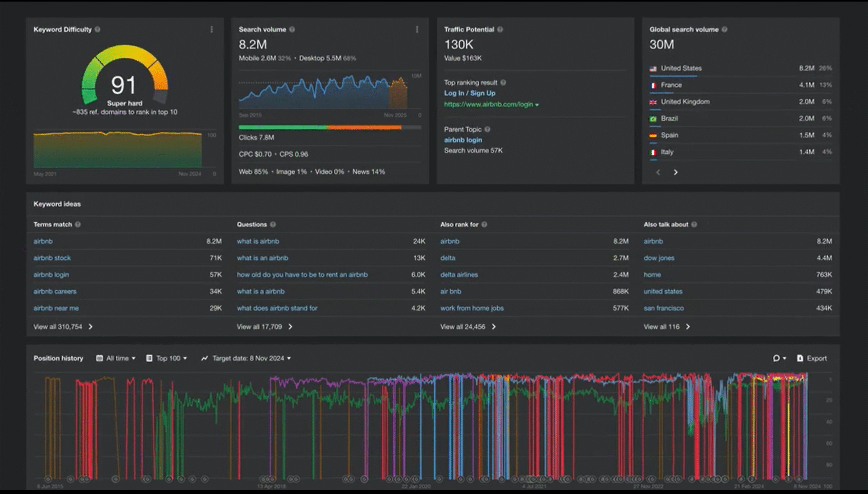
Task: Click info icon beside Also talk about
Action: pos(694,224)
